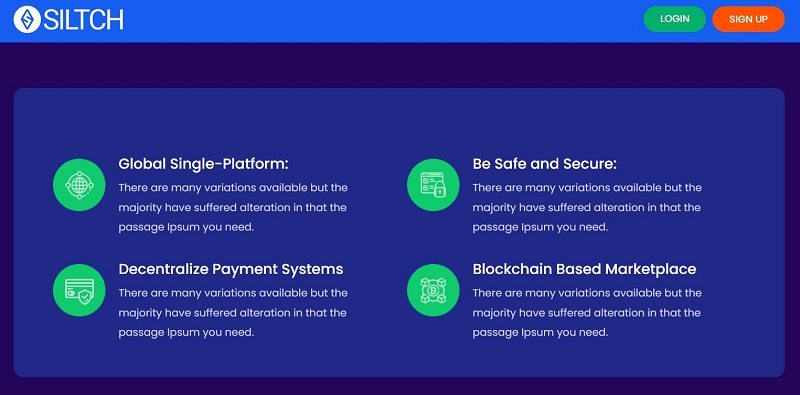
Task: Open the LOGIN button
Action: (x=674, y=19)
